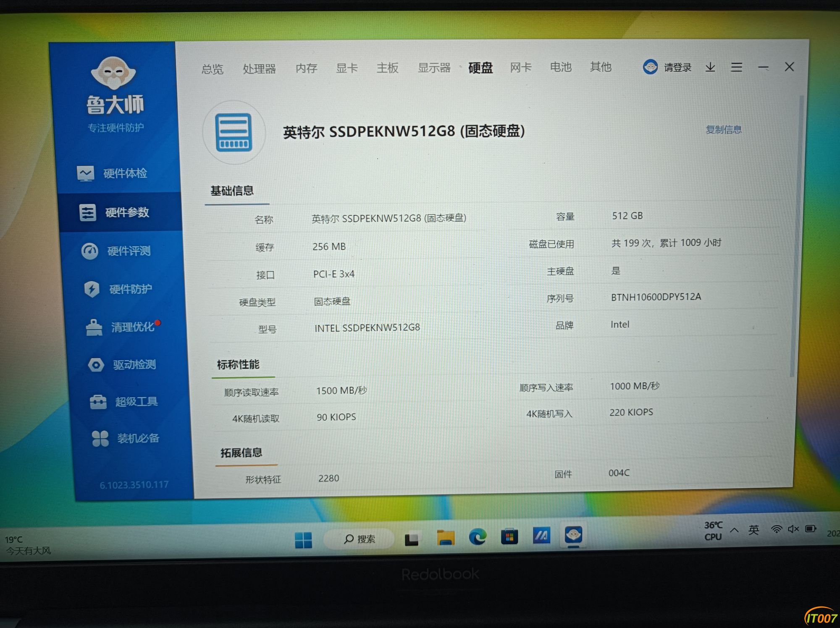Viewport: 840px width, 628px height.
Task: Switch to the 内存 tab
Action: click(306, 68)
